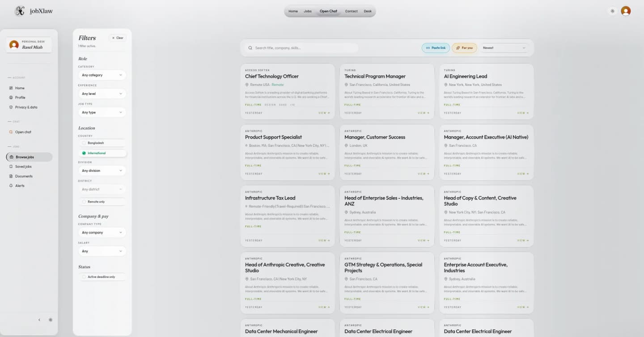Click the "1 filter active" text

point(87,46)
